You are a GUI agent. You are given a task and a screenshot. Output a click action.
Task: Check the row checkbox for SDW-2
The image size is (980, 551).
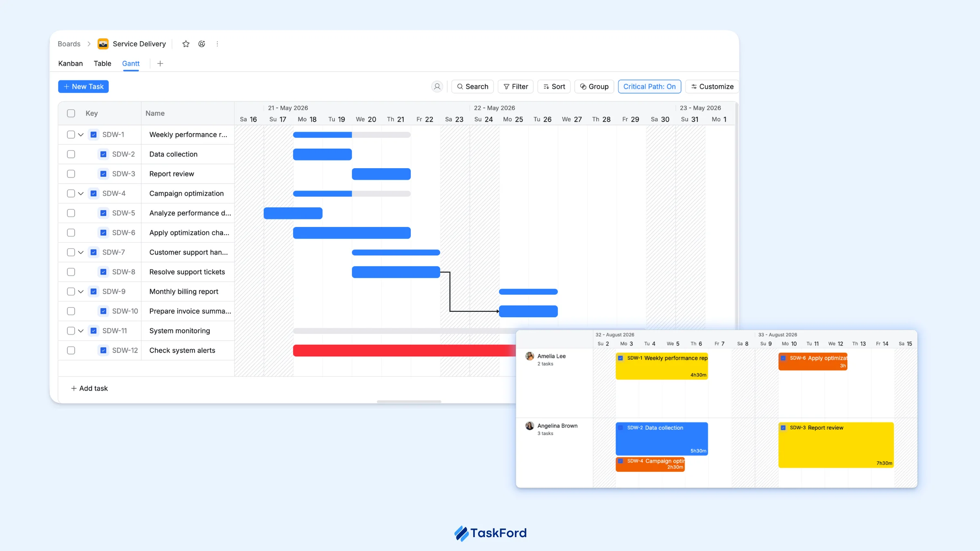click(71, 154)
